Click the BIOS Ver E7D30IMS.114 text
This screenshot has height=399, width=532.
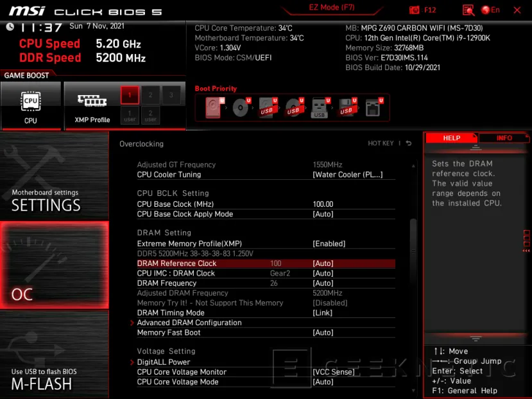coord(386,58)
